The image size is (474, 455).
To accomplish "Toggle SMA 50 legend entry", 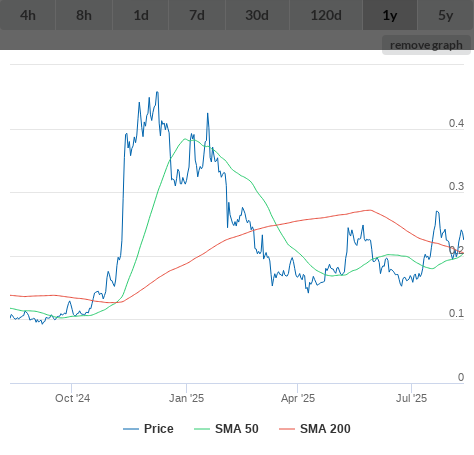I will click(226, 429).
